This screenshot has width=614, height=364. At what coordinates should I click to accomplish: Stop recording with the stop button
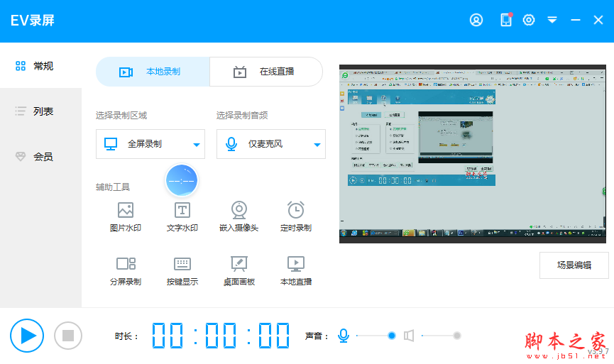pos(67,336)
